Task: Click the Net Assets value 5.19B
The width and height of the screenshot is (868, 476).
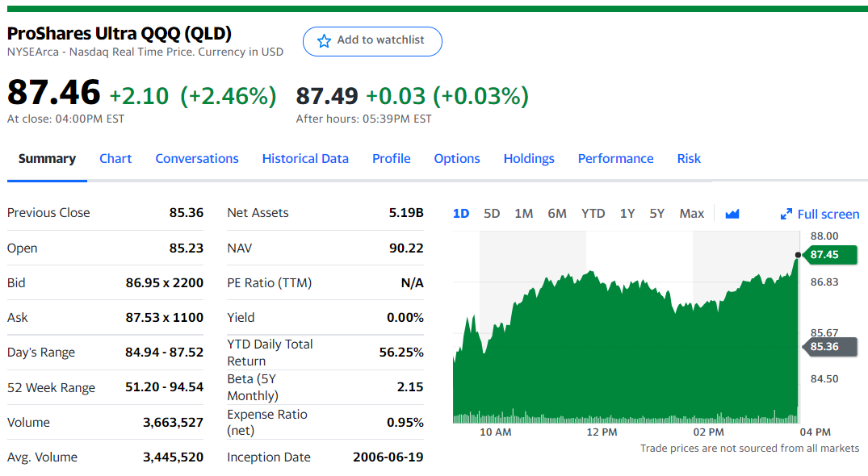Action: tap(406, 213)
